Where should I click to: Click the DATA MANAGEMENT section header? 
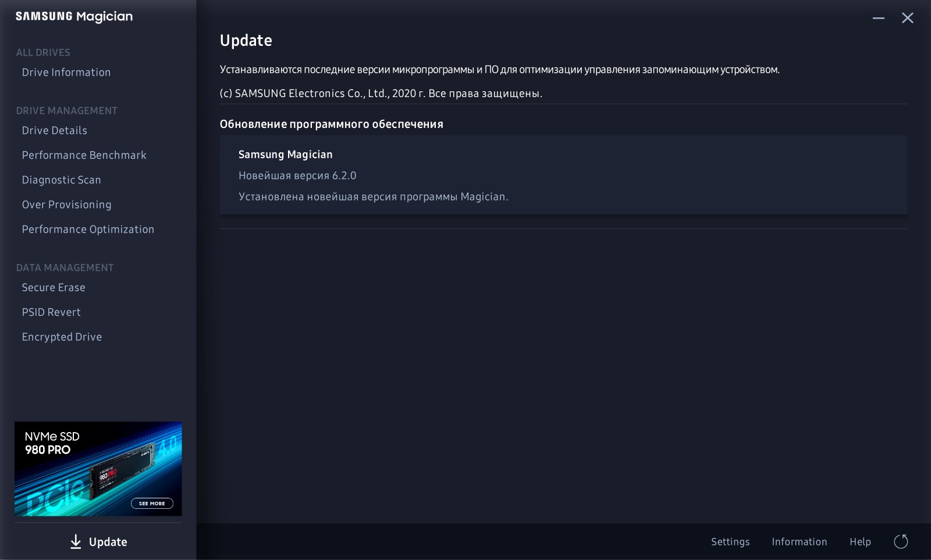[x=65, y=267]
